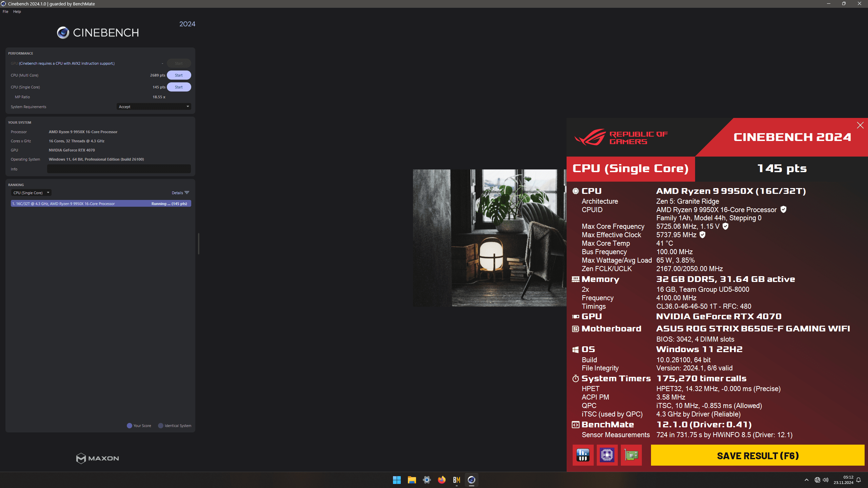This screenshot has width=868, height=488.
Task: Click the Memory section icon
Action: (575, 279)
